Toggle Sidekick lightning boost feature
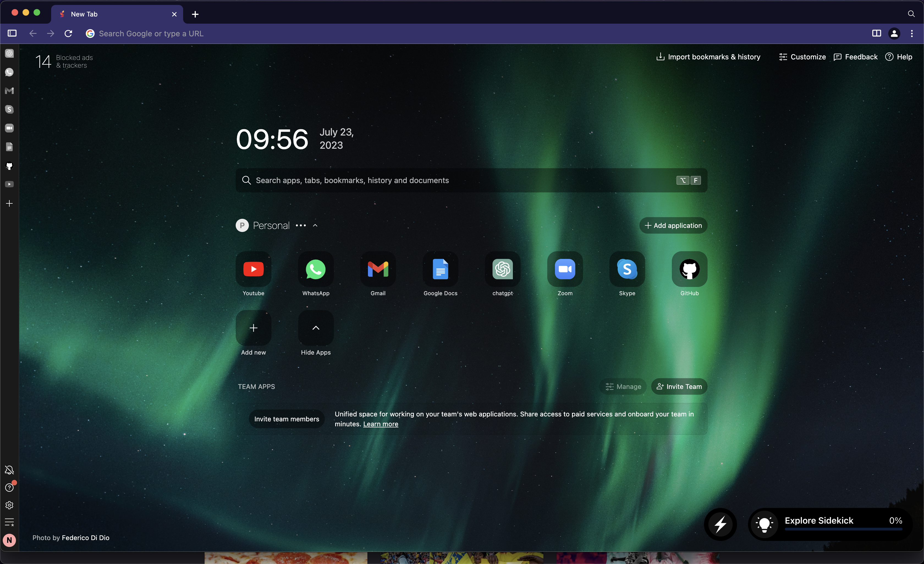The height and width of the screenshot is (564, 924). (721, 524)
